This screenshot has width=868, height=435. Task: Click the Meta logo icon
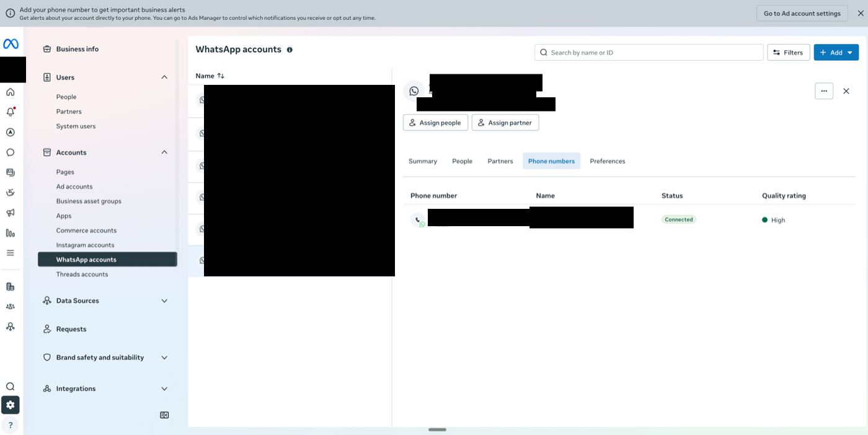(11, 44)
